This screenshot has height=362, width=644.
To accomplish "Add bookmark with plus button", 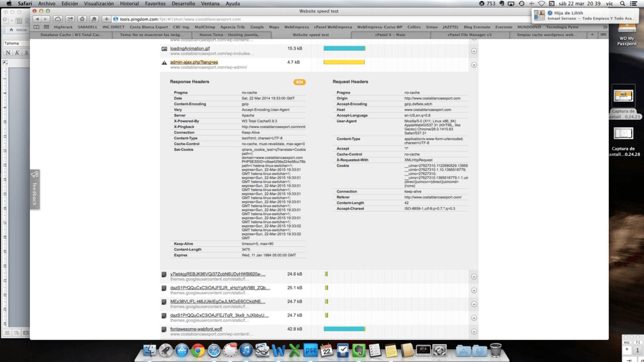I will (107, 19).
